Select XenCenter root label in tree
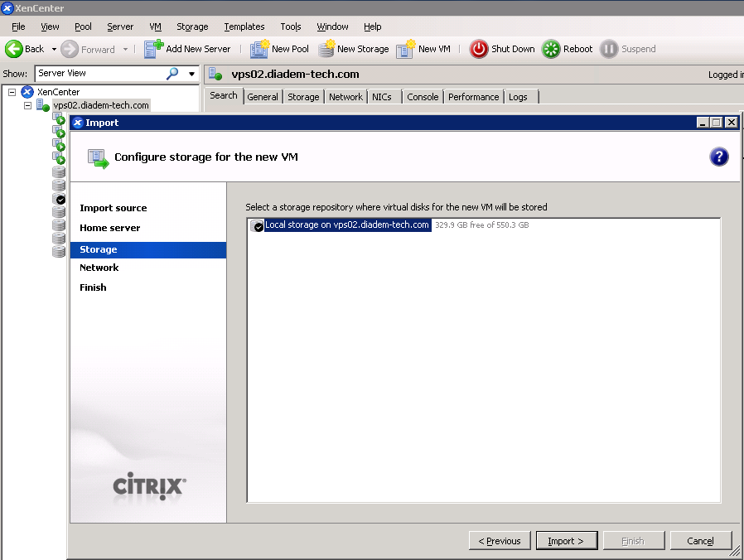The height and width of the screenshot is (560, 744). pyautogui.click(x=58, y=92)
